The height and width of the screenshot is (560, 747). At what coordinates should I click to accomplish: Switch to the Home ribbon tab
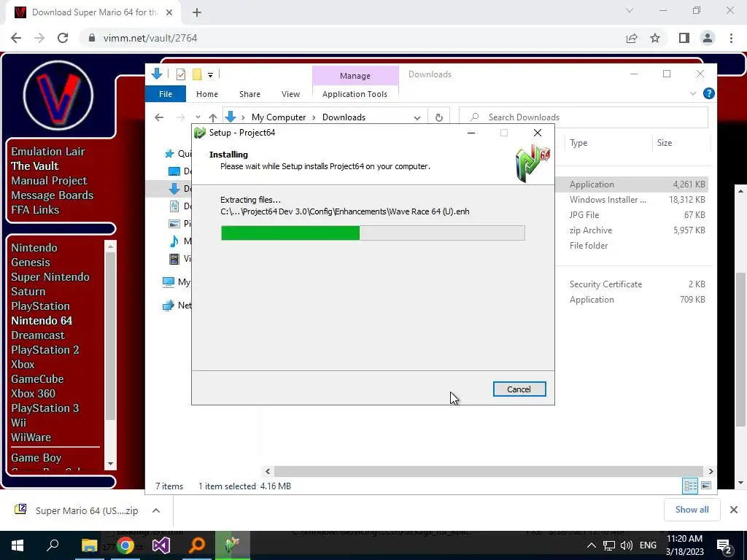(206, 94)
